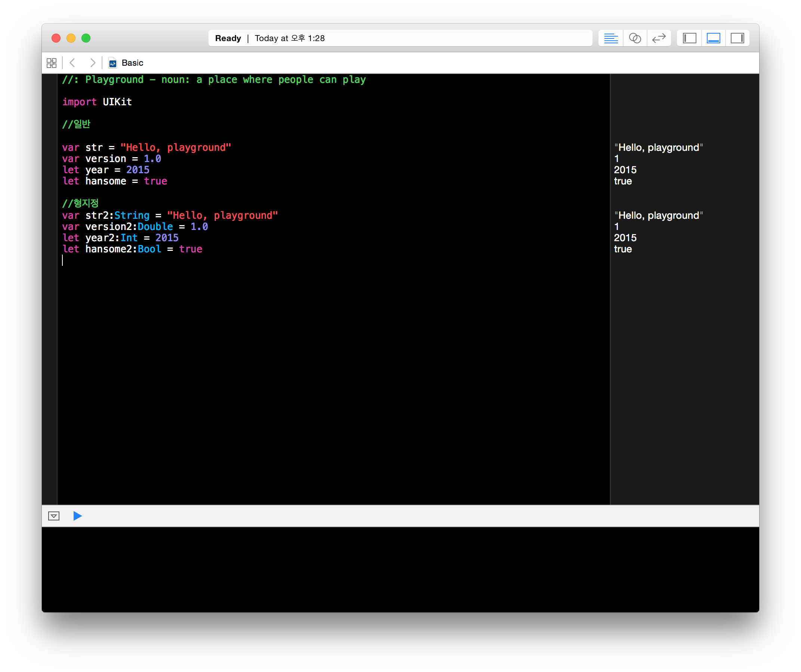Image resolution: width=801 pixels, height=672 pixels.
Task: Collapse the debug area with disclosure button
Action: click(x=54, y=516)
